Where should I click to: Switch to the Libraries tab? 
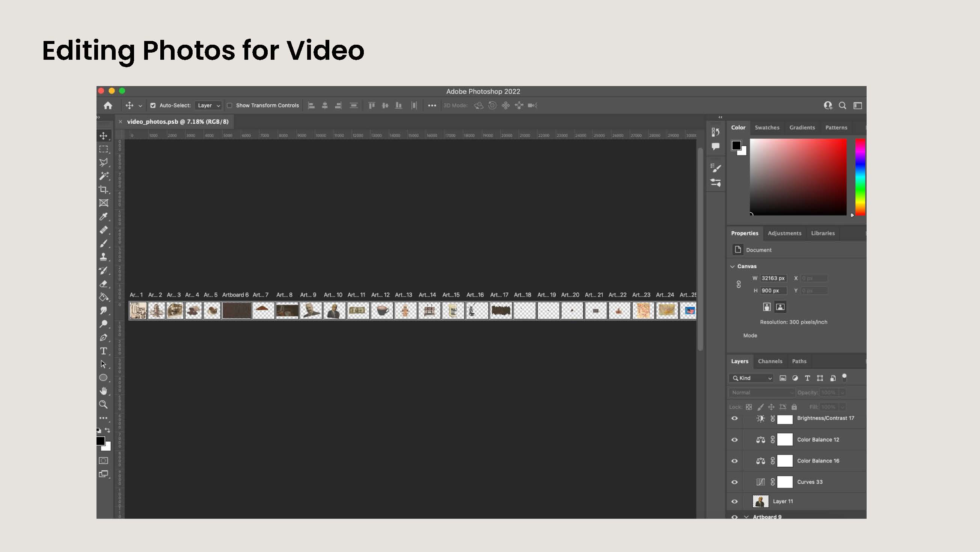click(823, 233)
